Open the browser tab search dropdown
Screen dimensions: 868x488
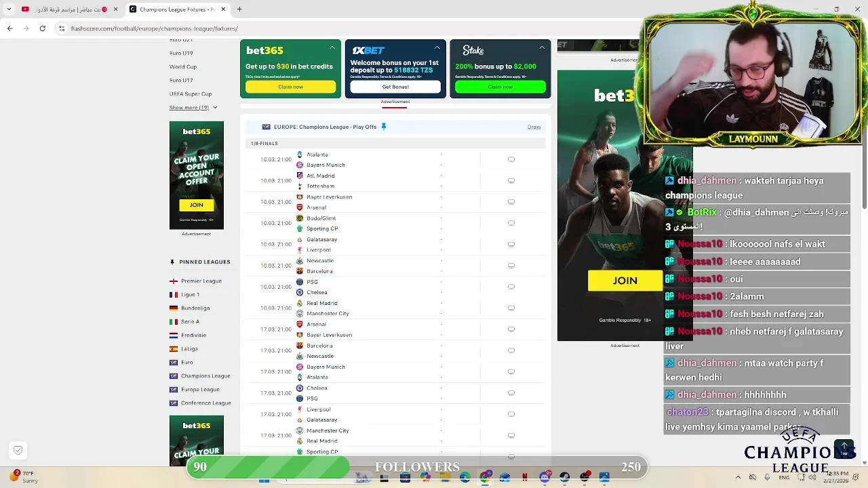coord(9,9)
